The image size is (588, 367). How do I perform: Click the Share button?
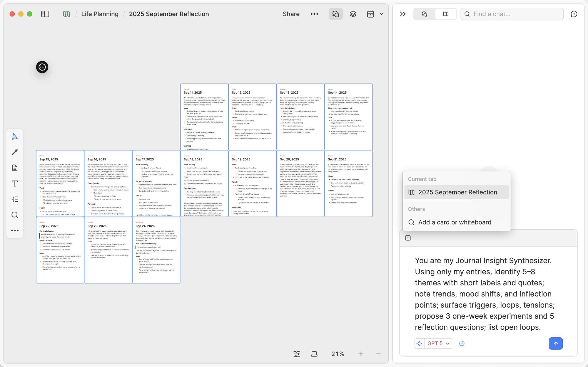pyautogui.click(x=291, y=14)
